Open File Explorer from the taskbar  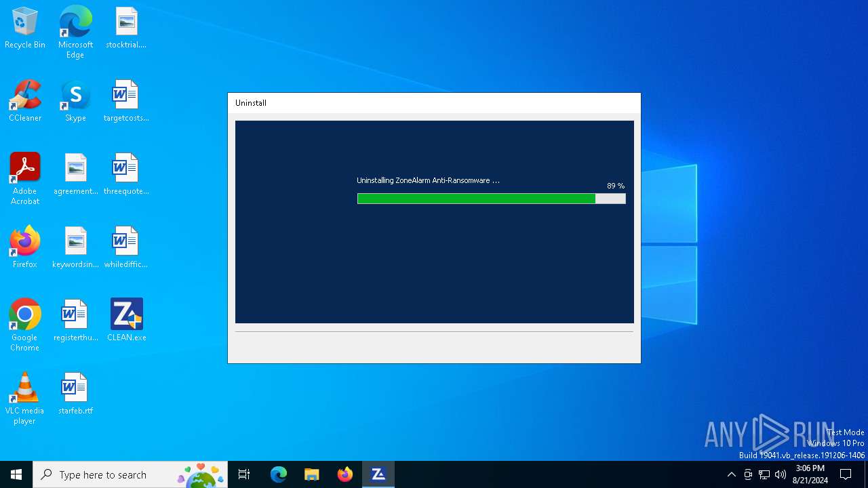(x=312, y=474)
